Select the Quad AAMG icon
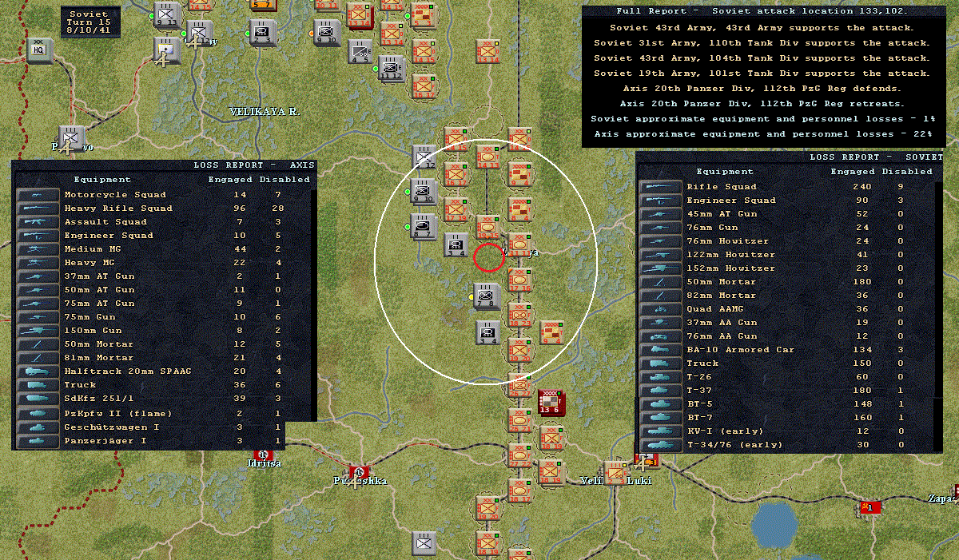The image size is (959, 560). tap(660, 309)
